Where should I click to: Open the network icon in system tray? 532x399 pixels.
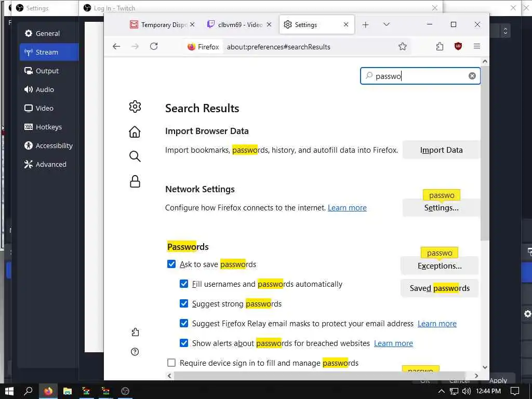tap(454, 391)
